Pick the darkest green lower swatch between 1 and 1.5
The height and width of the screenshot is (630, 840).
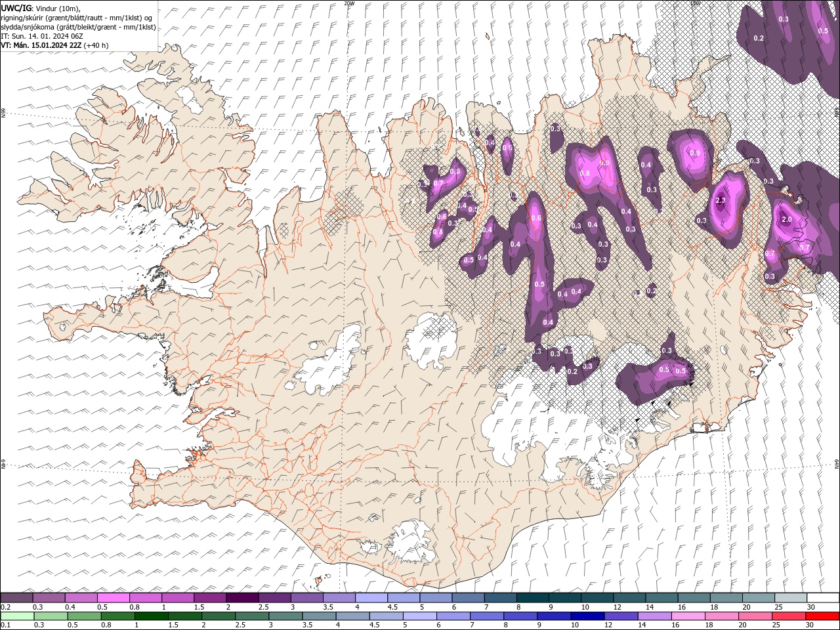[x=152, y=616]
